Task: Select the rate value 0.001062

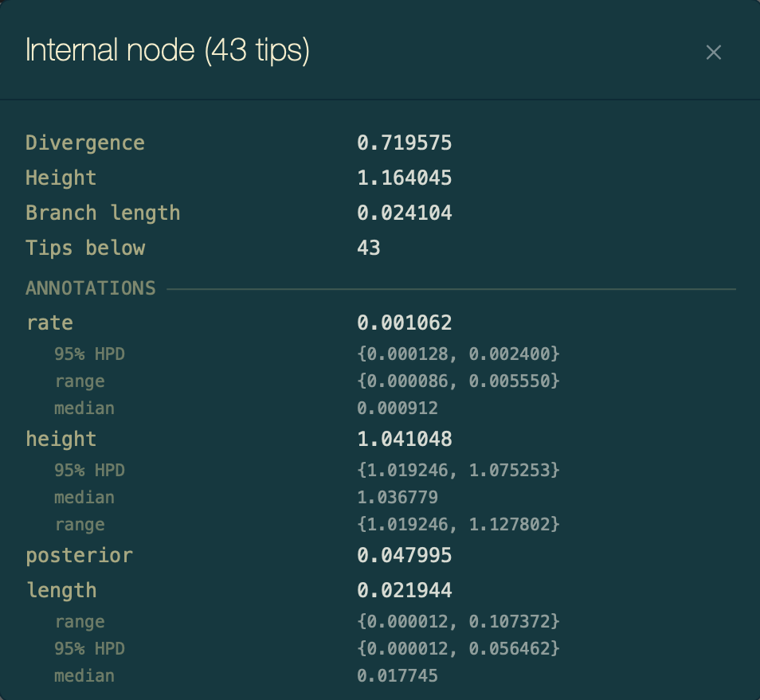Action: 404,323
